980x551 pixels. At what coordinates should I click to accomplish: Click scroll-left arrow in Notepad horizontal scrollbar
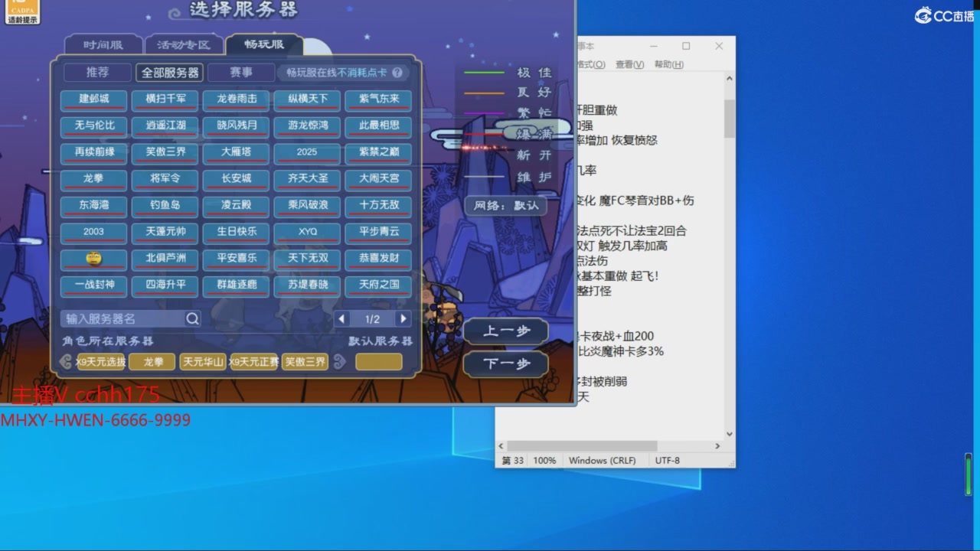[501, 446]
